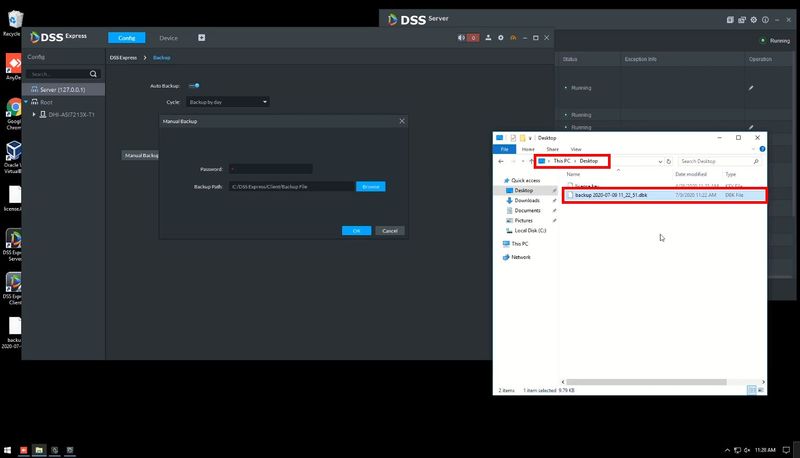Open the Google Chrome desktop shortcut

click(14, 114)
